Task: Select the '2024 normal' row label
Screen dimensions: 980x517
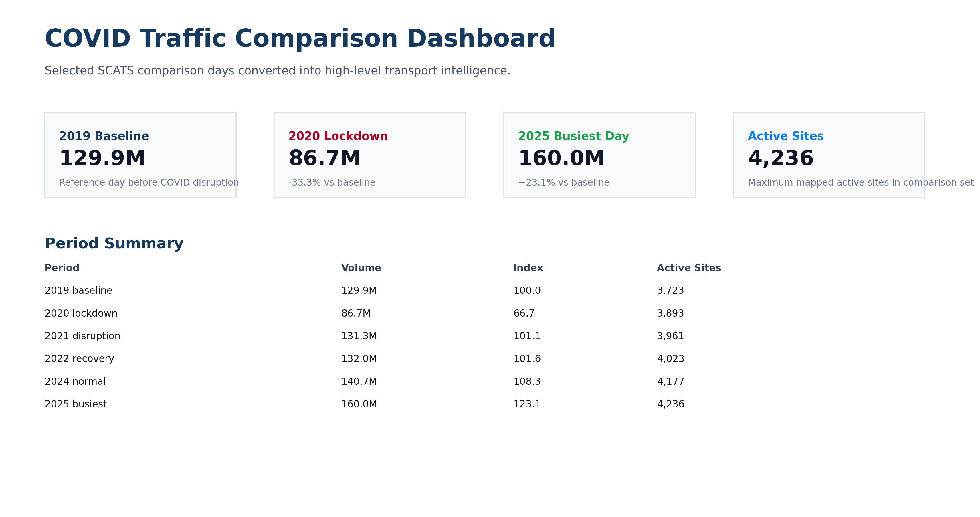Action: (x=75, y=382)
